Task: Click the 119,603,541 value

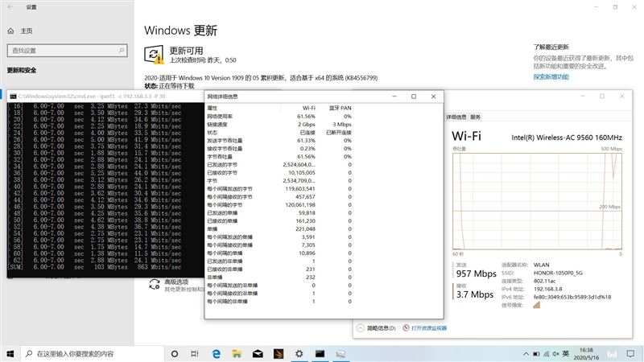Action: click(x=300, y=189)
